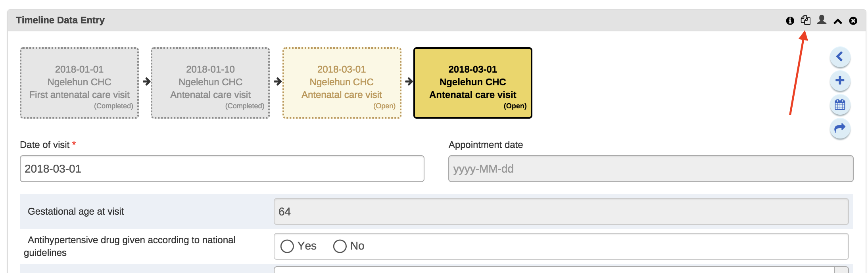
Task: Click the Appointment date field
Action: pyautogui.click(x=651, y=169)
